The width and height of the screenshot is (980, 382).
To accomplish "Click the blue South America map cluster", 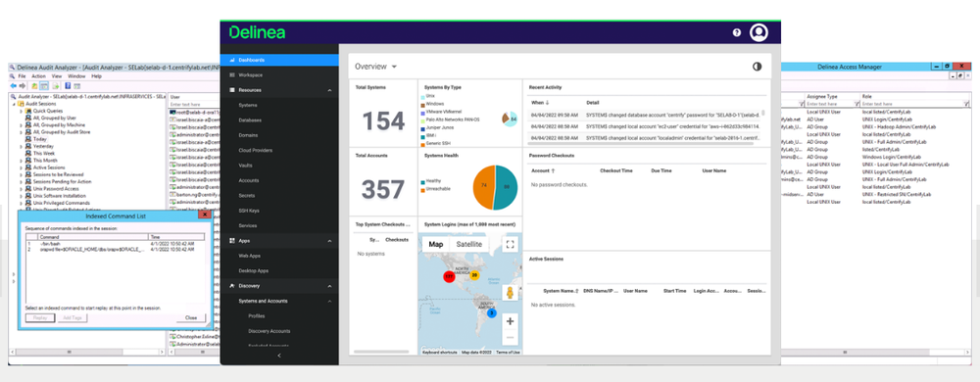I will point(492,312).
